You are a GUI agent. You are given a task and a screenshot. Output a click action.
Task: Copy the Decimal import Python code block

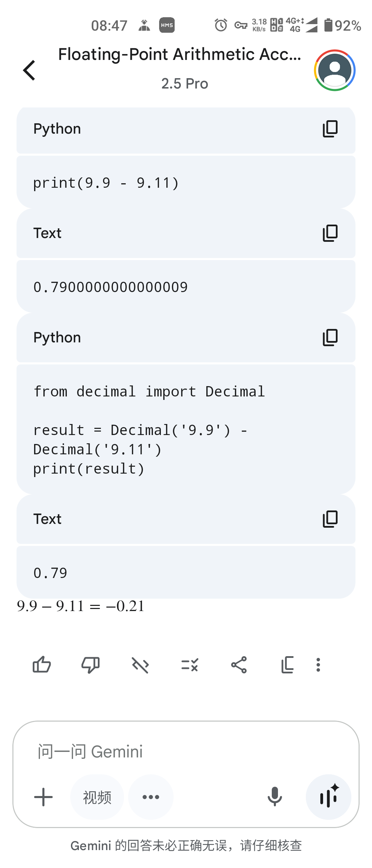[330, 338]
